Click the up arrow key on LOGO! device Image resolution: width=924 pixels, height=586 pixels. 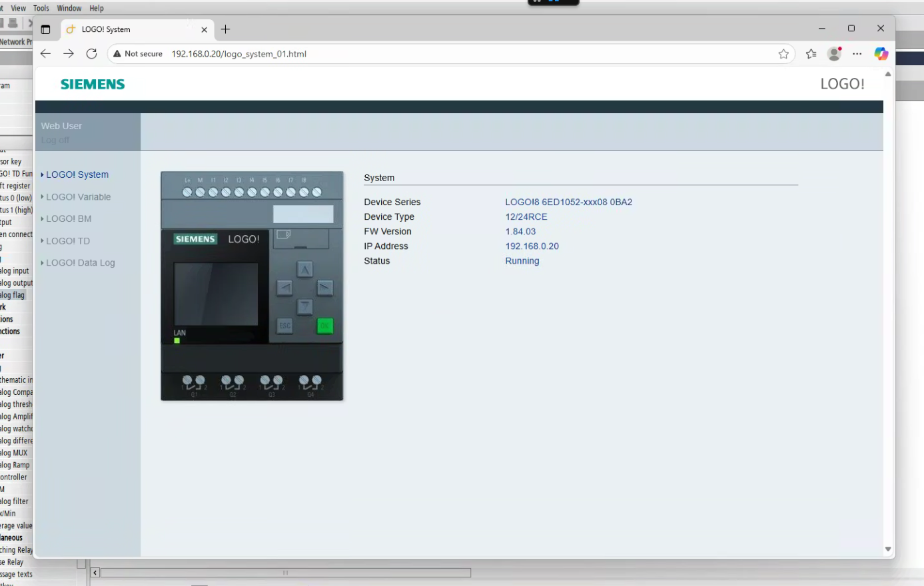pos(304,270)
